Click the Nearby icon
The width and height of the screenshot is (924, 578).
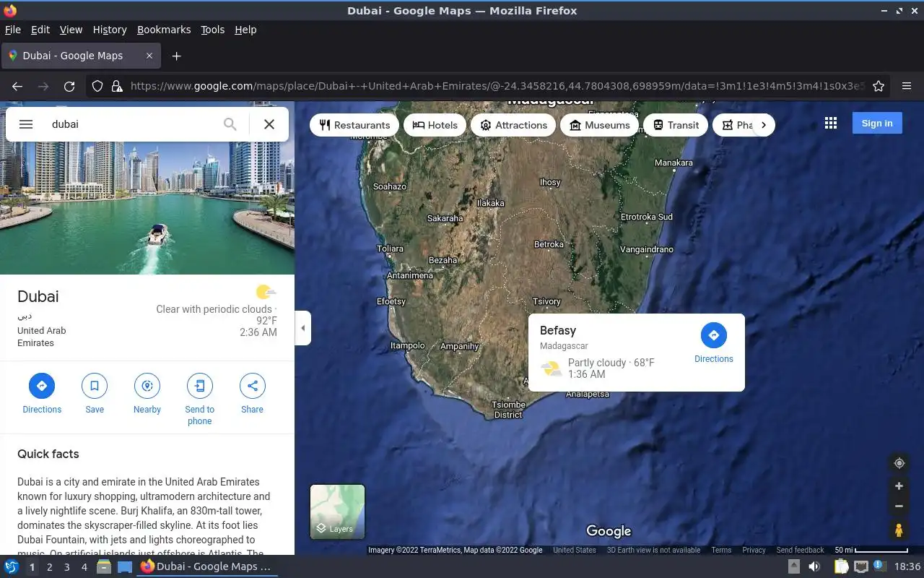click(x=147, y=386)
